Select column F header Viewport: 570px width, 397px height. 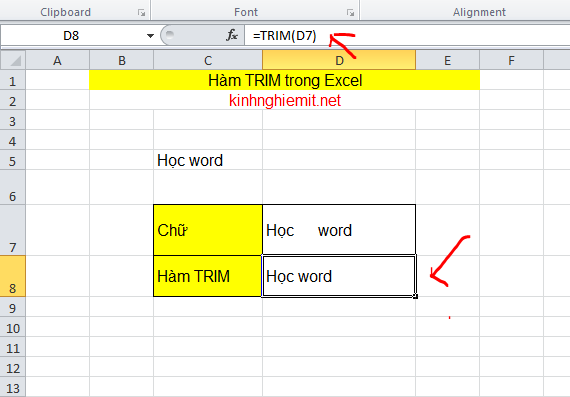tap(511, 60)
